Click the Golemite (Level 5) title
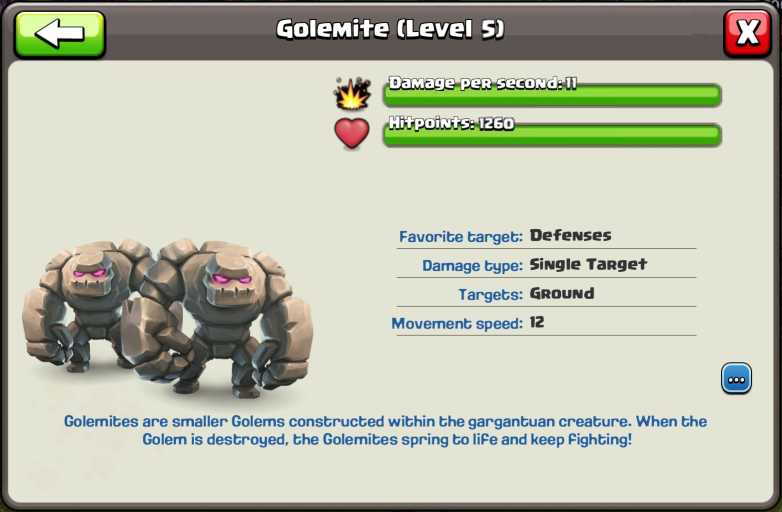782x512 pixels. point(390,29)
